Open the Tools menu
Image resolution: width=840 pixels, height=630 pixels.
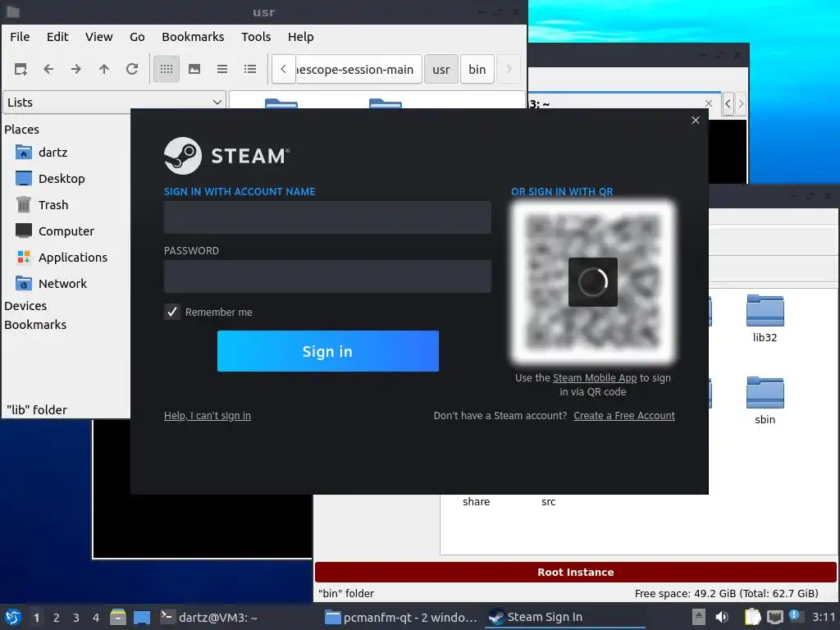[256, 36]
